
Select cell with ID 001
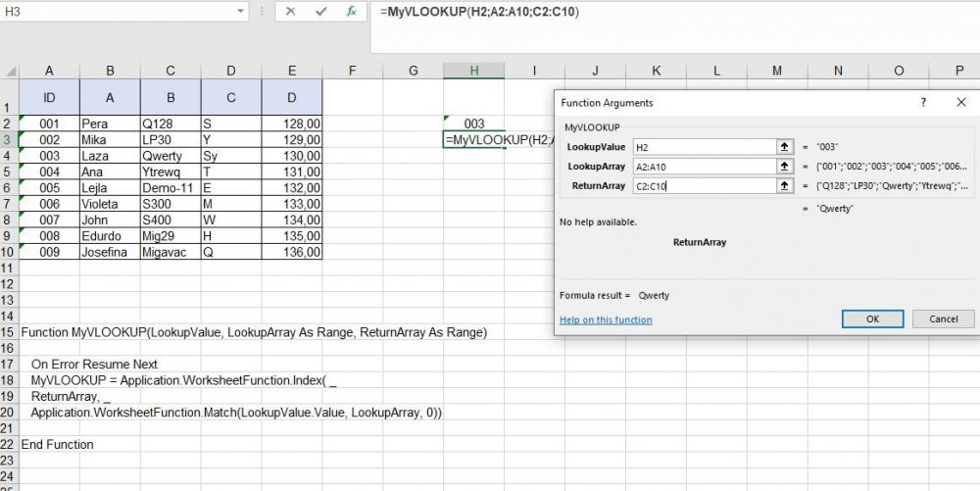49,123
